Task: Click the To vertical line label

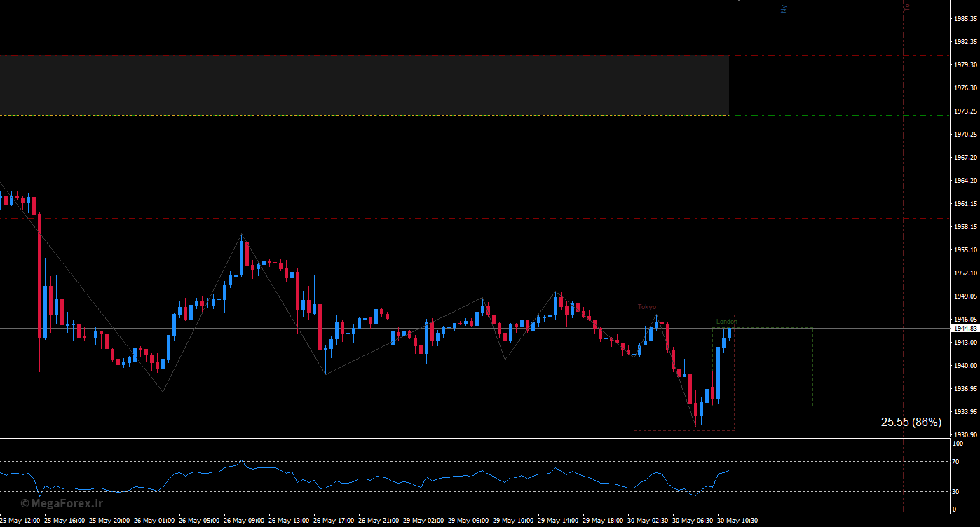Action: point(906,6)
